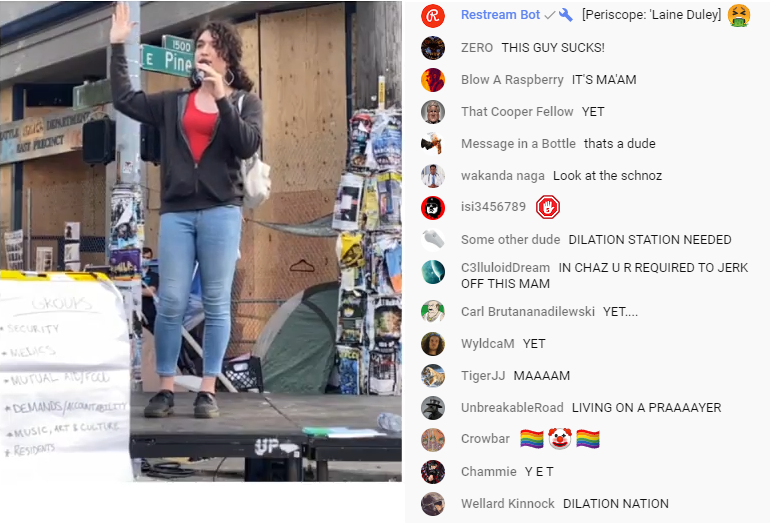Image resolution: width=770 pixels, height=523 pixels.
Task: Click Chammie's profile avatar
Action: (x=433, y=472)
